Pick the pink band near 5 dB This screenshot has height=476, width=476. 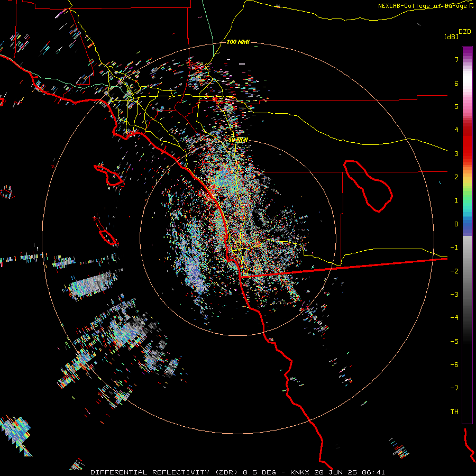[467, 105]
